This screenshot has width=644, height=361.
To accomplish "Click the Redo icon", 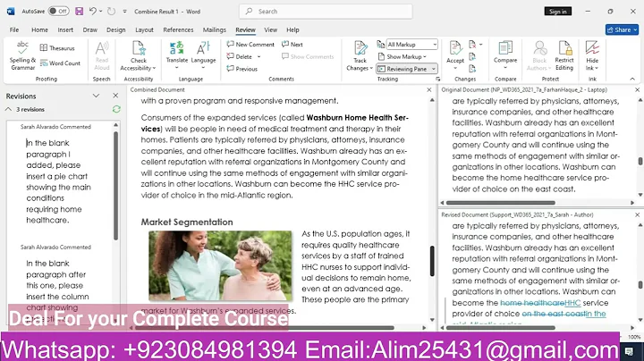I will (x=111, y=12).
